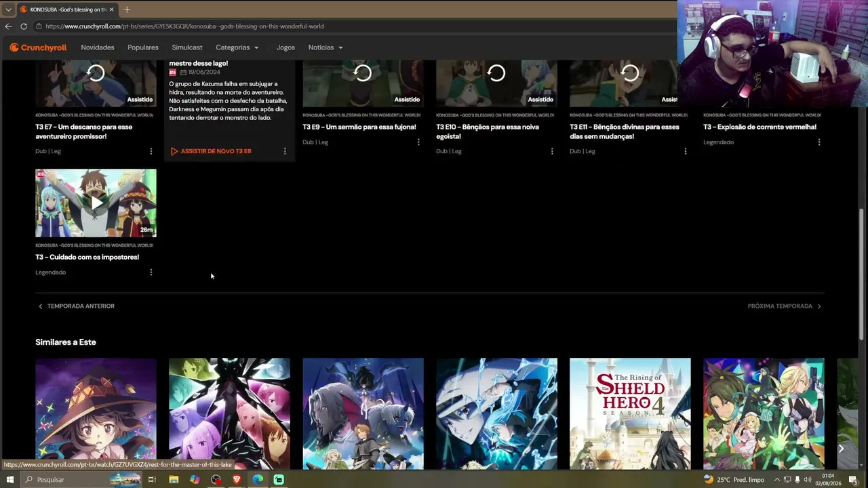The width and height of the screenshot is (868, 488).
Task: Open the Windows Start menu
Action: 9,480
